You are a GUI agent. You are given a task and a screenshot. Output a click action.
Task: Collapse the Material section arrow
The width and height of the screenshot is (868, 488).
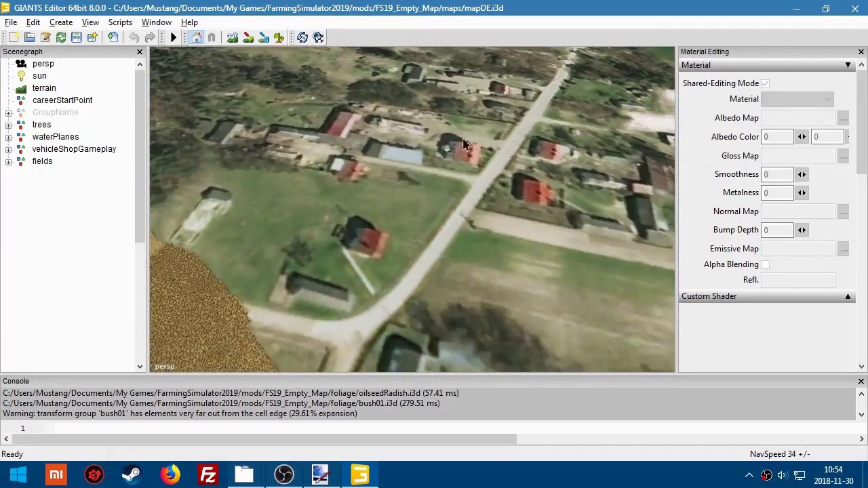coord(848,65)
